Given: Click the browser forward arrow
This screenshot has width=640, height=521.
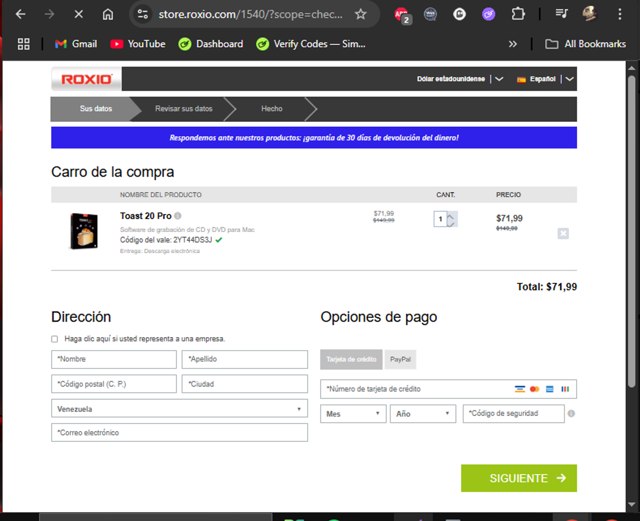Looking at the screenshot, I should pos(49,14).
